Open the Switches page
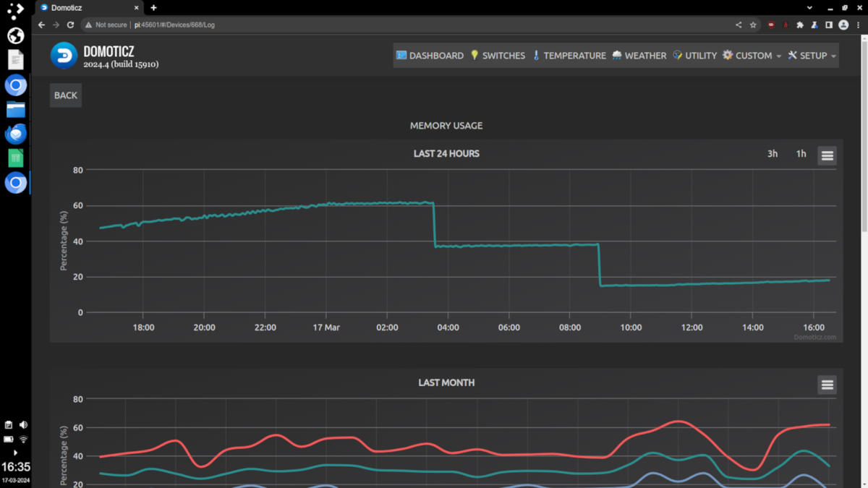Image resolution: width=868 pixels, height=488 pixels. (498, 56)
